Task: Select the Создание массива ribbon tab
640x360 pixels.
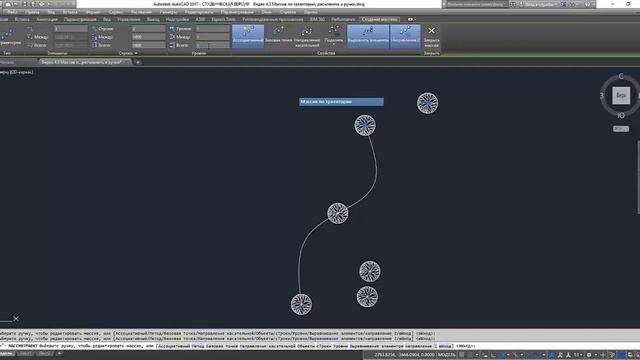Action: 379,19
